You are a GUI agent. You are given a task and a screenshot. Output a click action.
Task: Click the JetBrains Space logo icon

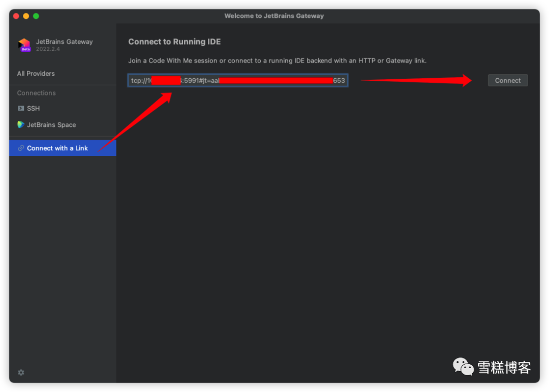(x=21, y=124)
